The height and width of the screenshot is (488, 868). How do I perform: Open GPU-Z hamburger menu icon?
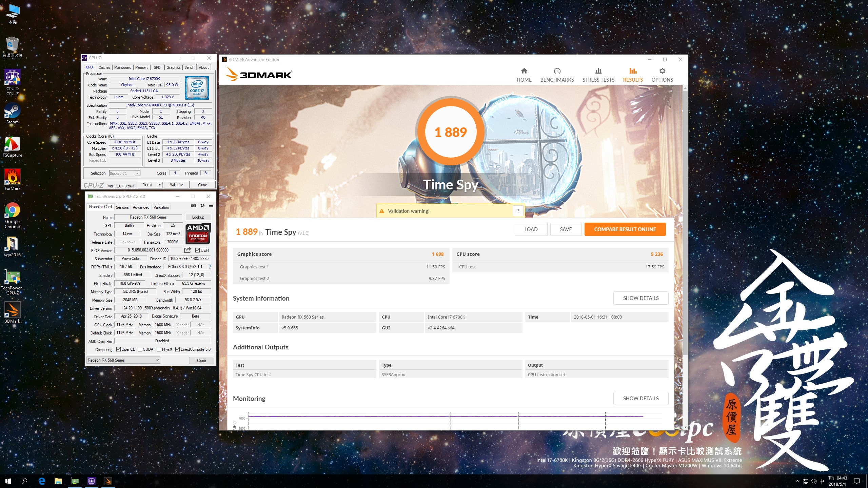coord(211,205)
